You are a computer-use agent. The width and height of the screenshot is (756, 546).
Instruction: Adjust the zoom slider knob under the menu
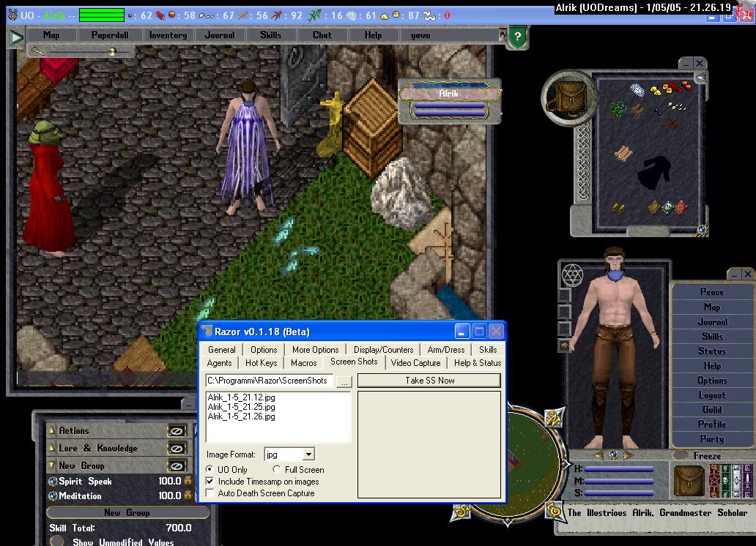(112, 51)
